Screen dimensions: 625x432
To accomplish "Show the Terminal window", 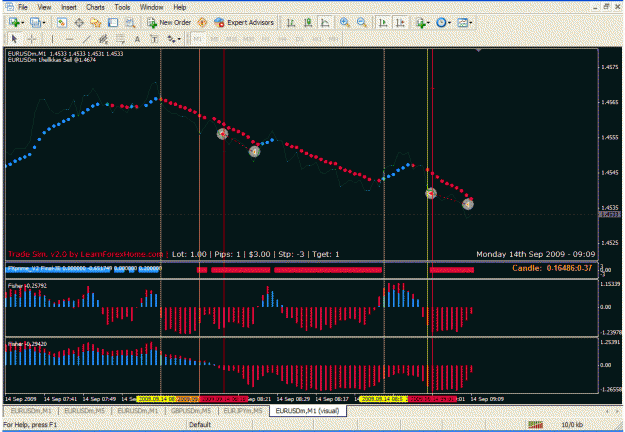I will (113, 23).
